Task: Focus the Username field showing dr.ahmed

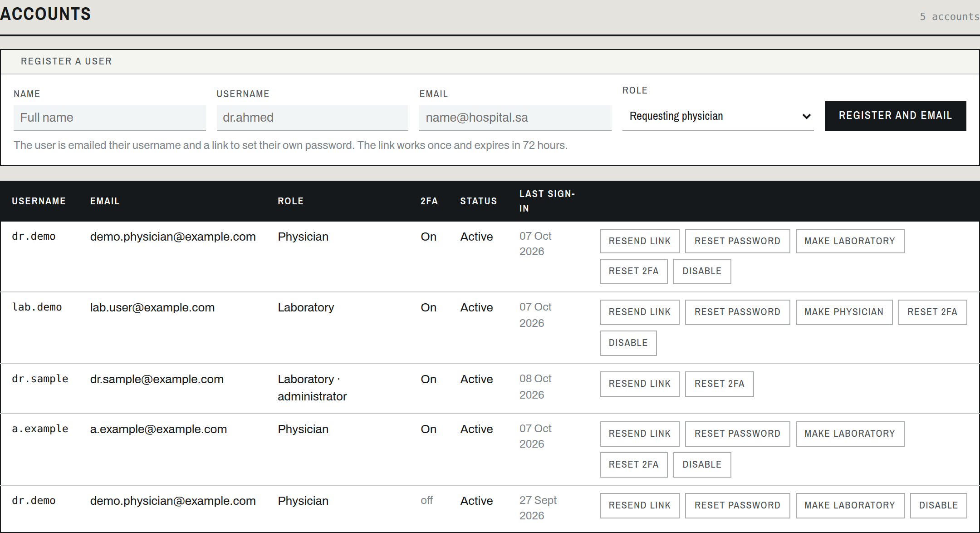Action: [x=312, y=118]
